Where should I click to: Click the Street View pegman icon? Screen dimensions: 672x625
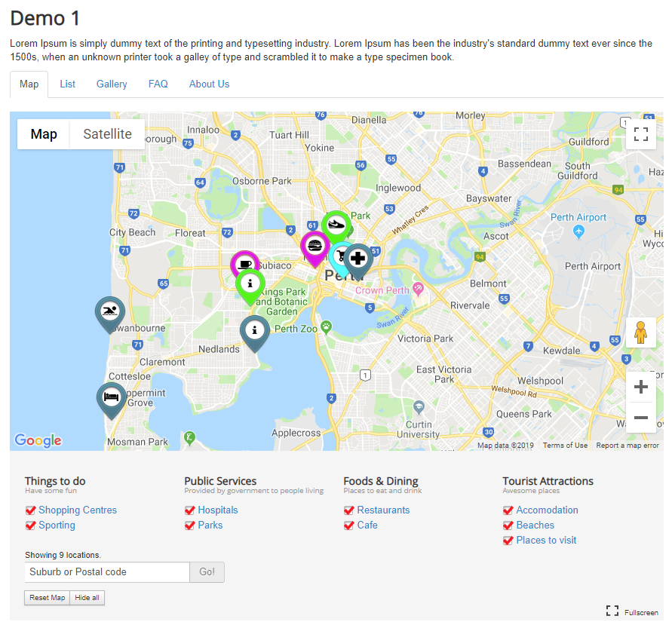click(640, 332)
